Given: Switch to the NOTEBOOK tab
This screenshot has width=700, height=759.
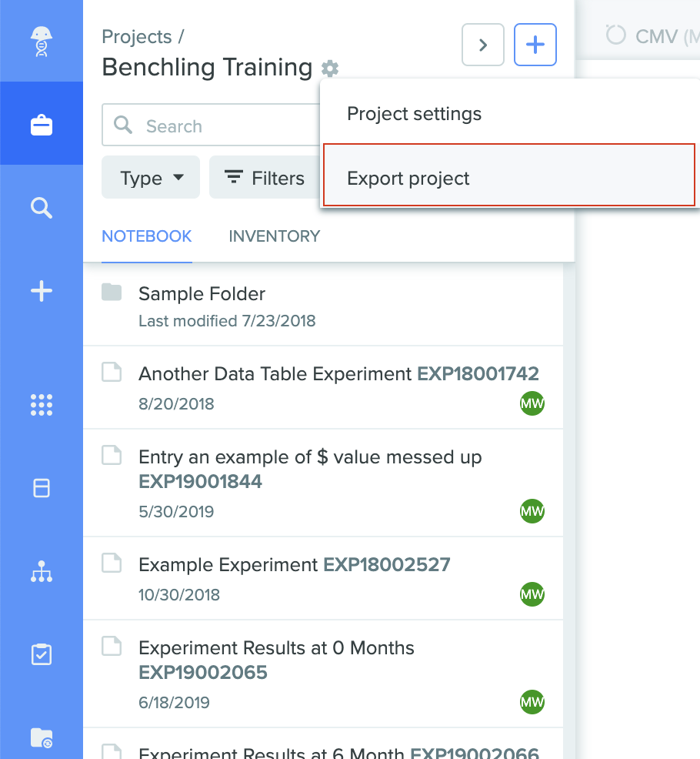Looking at the screenshot, I should coord(147,236).
